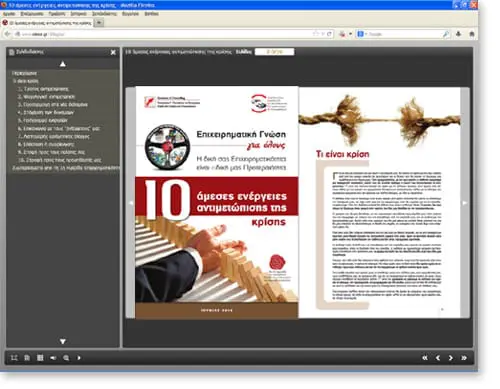Click the page number input field
The height and width of the screenshot is (389, 500).
(274, 52)
